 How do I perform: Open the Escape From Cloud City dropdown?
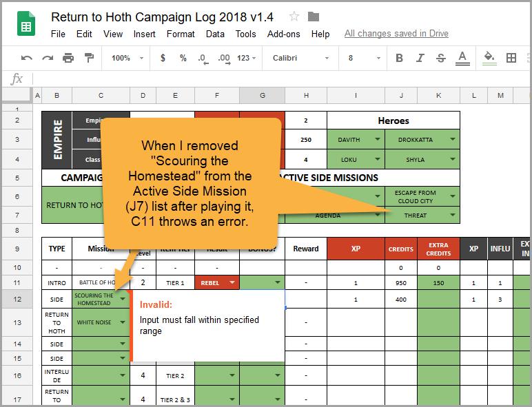coord(453,196)
